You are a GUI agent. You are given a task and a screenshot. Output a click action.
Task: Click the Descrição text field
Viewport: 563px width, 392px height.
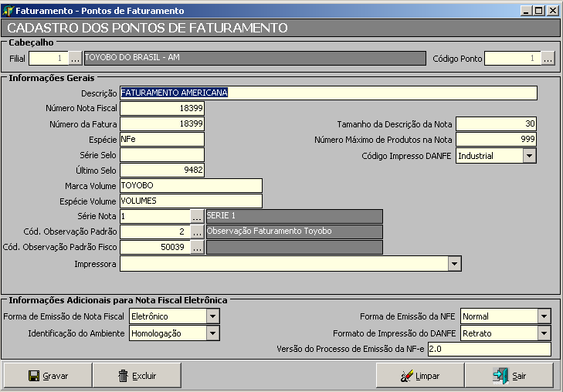[x=328, y=93]
